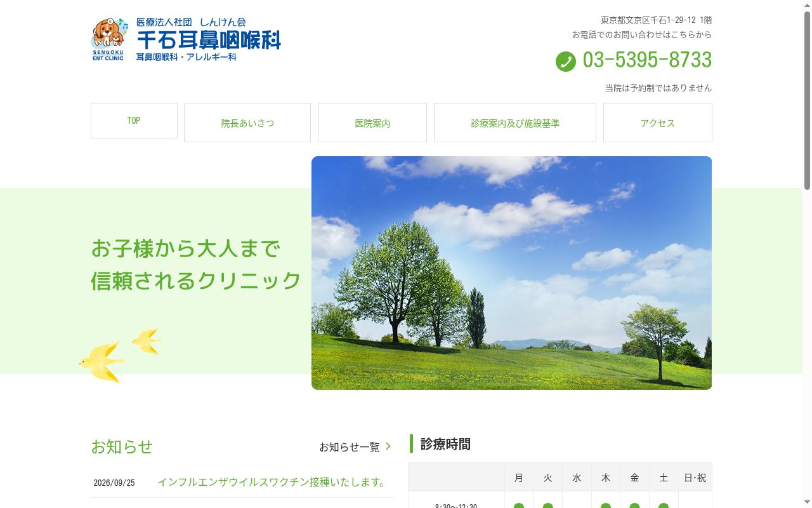The width and height of the screenshot is (812, 508).
Task: Click the お知らせ section heading
Action: 122,446
